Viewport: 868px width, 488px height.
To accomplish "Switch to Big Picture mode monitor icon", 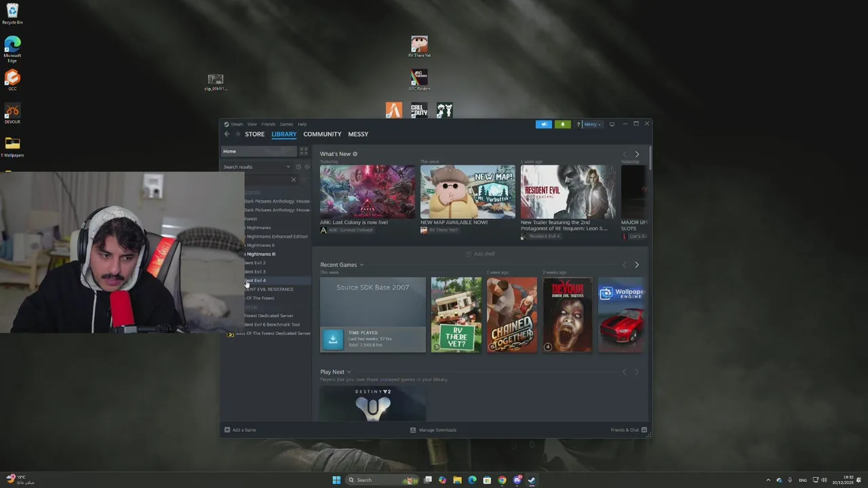I will click(x=612, y=124).
